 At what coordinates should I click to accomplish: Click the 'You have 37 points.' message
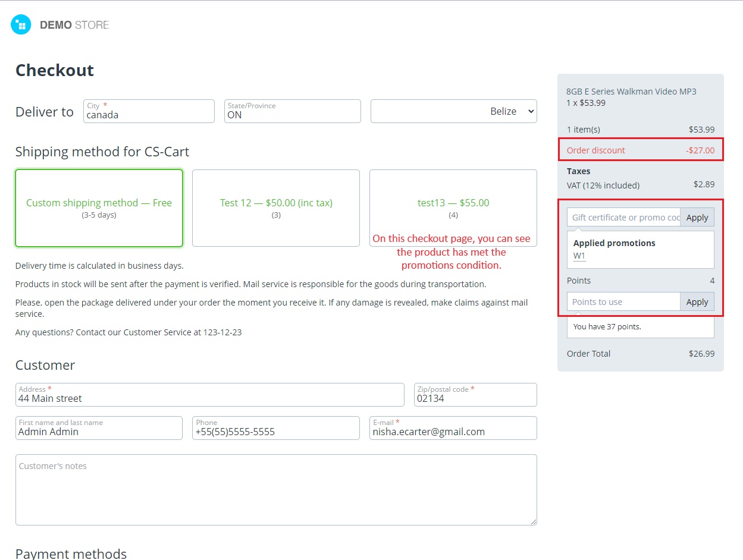tap(607, 326)
